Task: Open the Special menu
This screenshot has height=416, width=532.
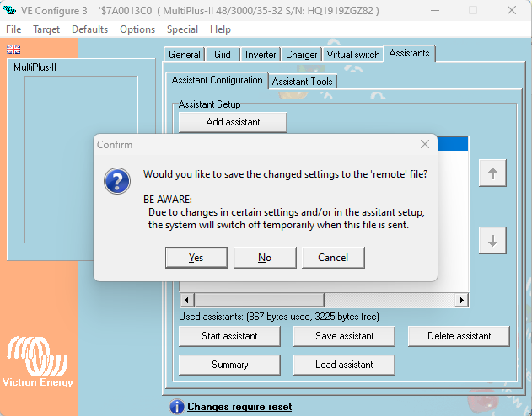Action: click(182, 29)
